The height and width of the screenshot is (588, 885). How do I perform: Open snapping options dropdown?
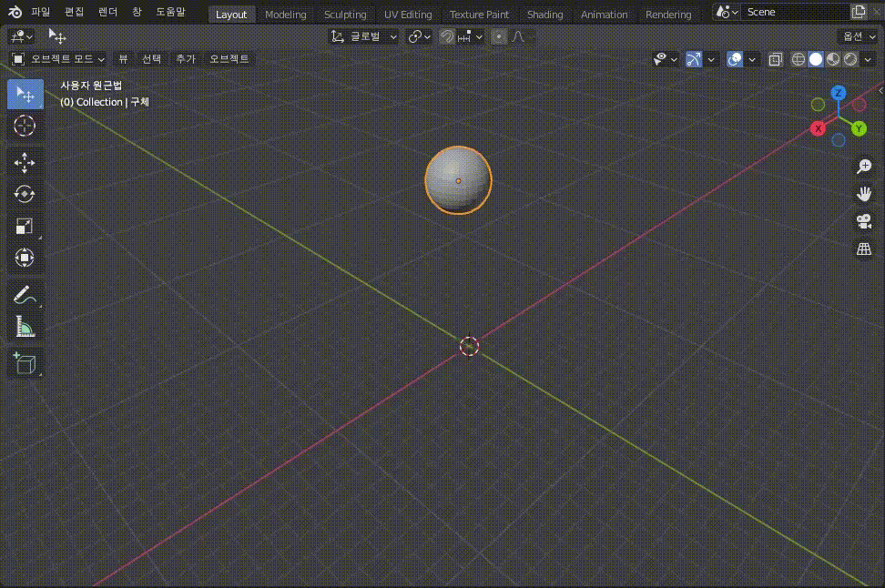pyautogui.click(x=470, y=36)
